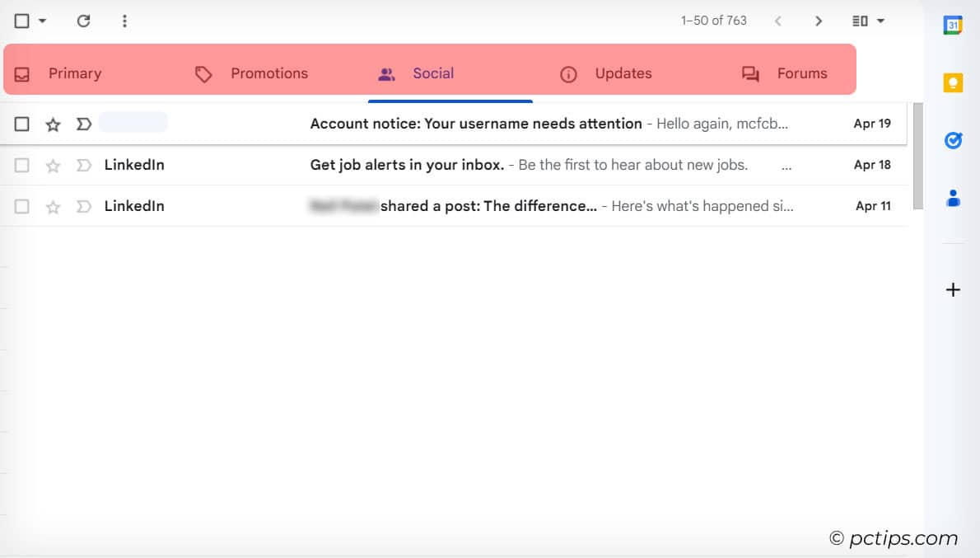Go to the next page of emails
The image size is (980, 558).
click(x=819, y=21)
